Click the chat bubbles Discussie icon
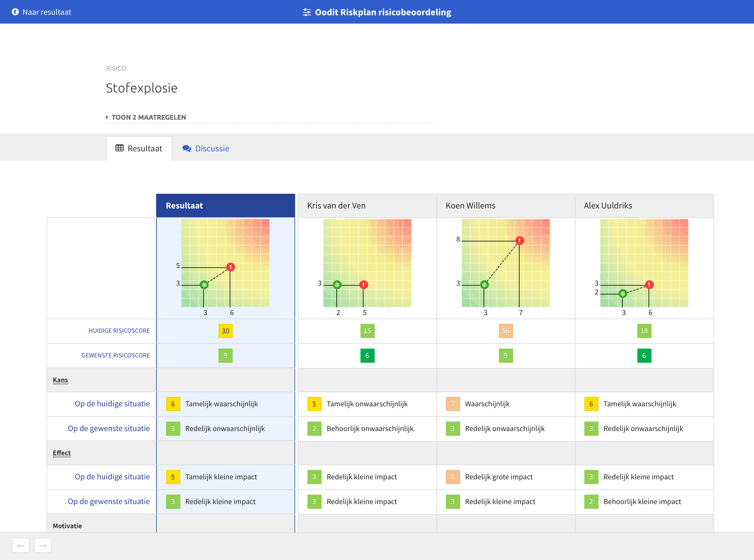This screenshot has height=560, width=754. coord(186,148)
